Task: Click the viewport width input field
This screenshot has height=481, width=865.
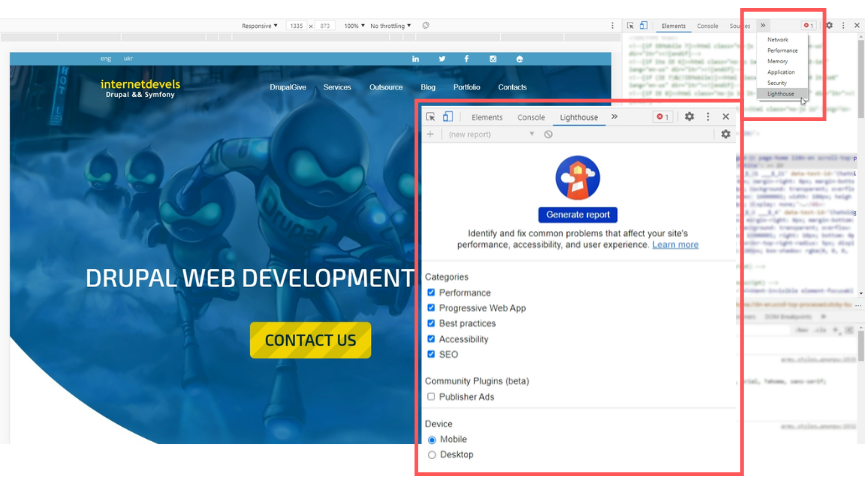Action: pos(296,26)
